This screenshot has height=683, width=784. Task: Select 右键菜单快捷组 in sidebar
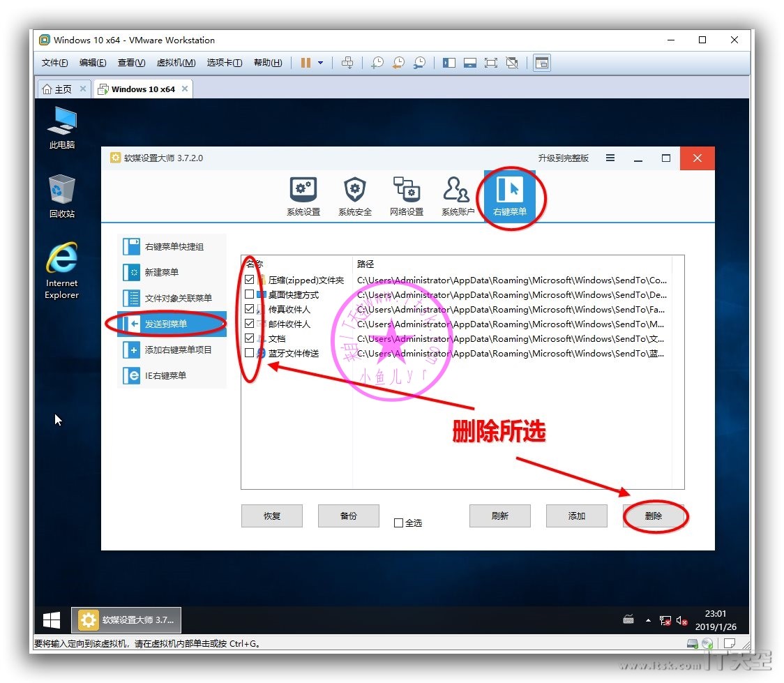pos(172,246)
